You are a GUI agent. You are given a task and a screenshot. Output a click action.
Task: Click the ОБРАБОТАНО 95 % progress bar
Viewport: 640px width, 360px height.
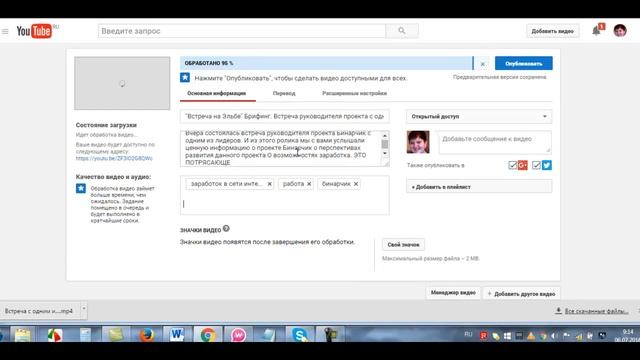(x=326, y=63)
